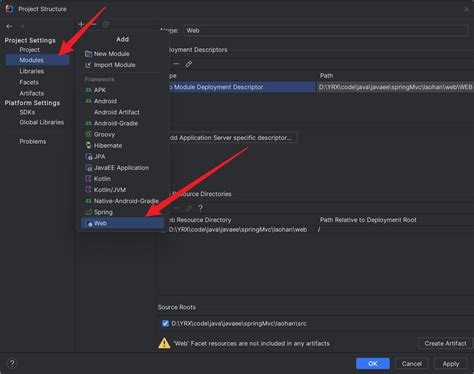The image size is (474, 374).
Task: Click the Name input field containing Web
Action: [x=326, y=31]
